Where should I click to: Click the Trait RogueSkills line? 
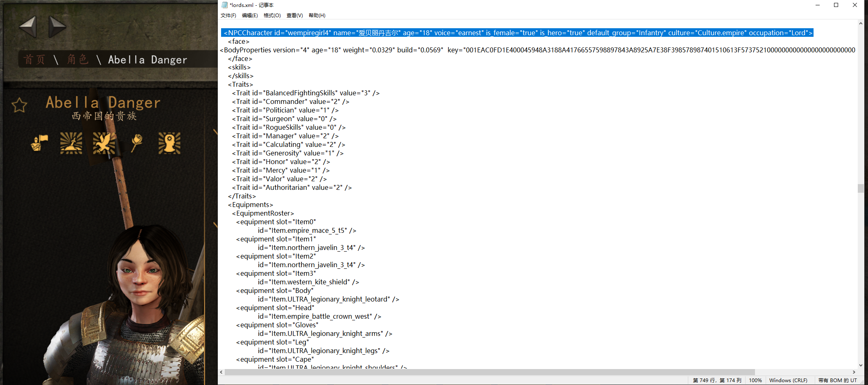pyautogui.click(x=289, y=127)
